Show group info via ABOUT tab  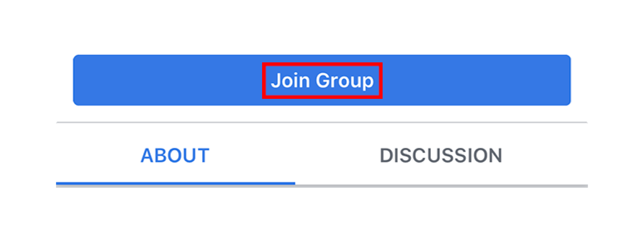tap(175, 155)
